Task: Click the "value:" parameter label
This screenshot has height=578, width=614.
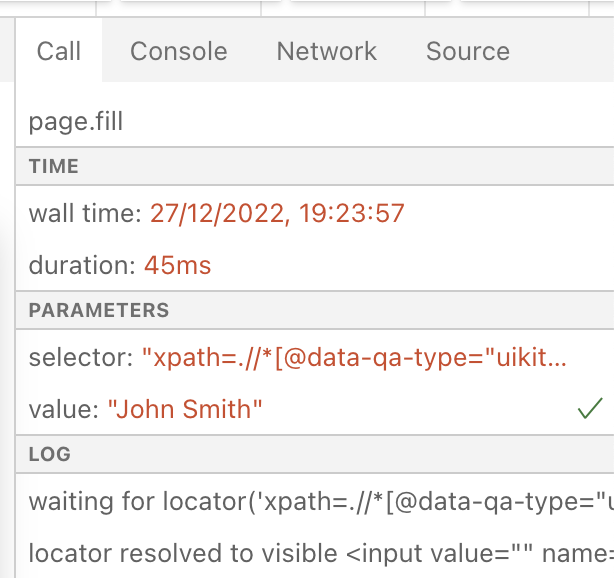Action: click(64, 409)
